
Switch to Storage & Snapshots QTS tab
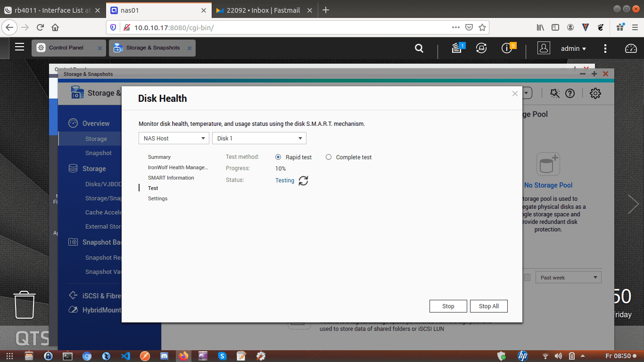153,48
